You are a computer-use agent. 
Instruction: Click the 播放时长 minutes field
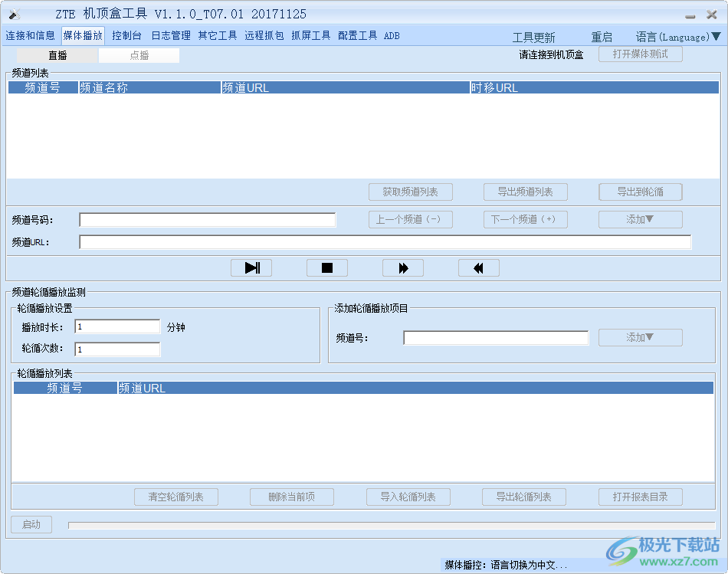[117, 326]
